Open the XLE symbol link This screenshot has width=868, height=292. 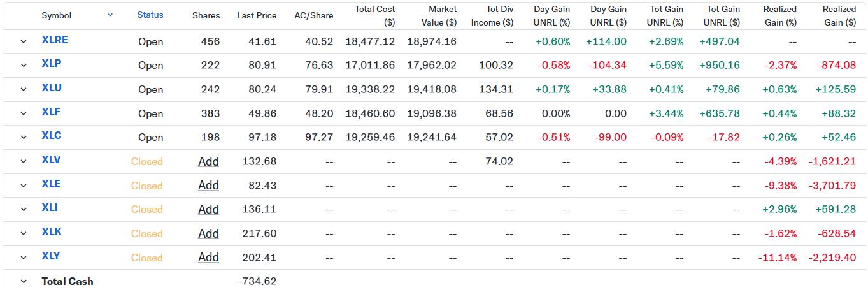(x=51, y=184)
